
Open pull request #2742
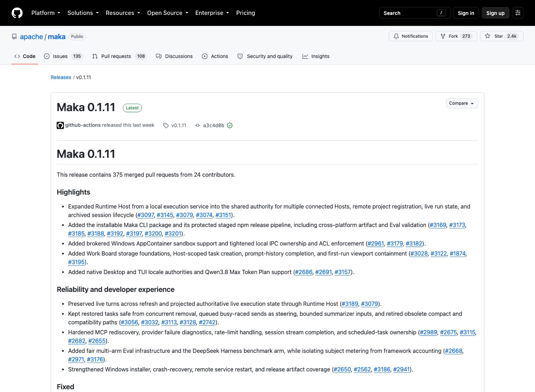207,322
